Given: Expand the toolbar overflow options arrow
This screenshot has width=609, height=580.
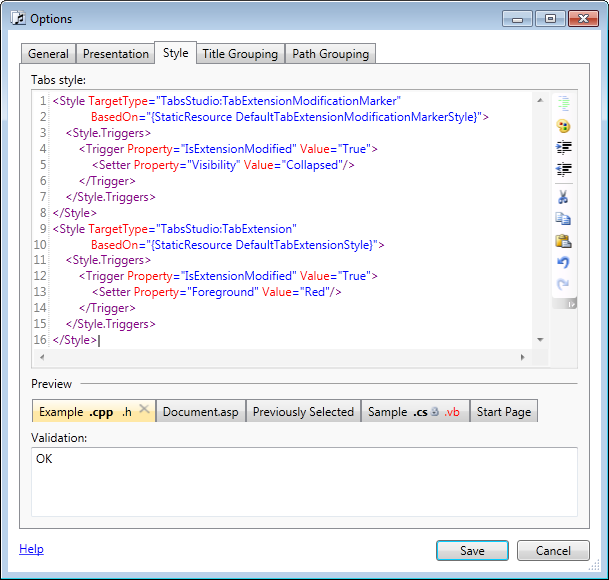Looking at the screenshot, I should (x=571, y=304).
